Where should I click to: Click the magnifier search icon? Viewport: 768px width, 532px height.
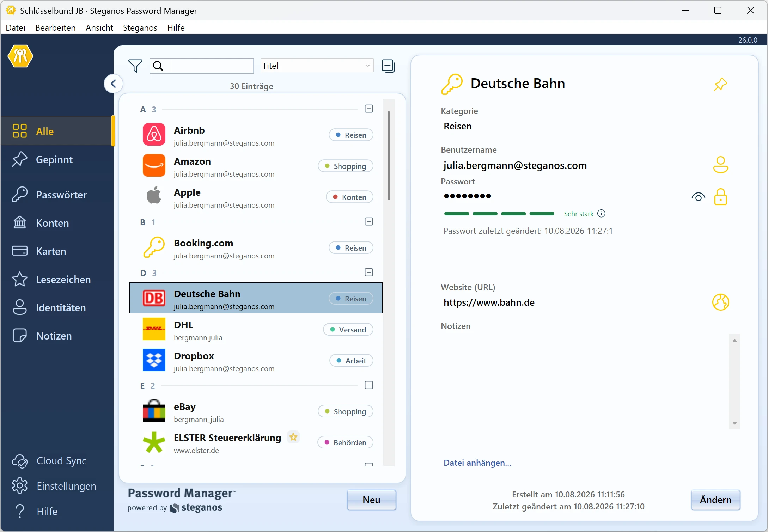158,66
